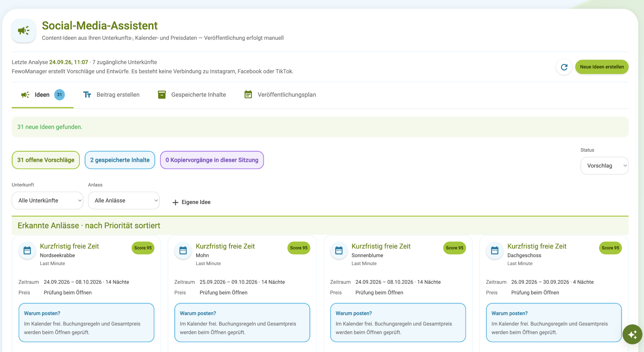Click the Eigene Idee label
644x352 pixels.
pos(196,202)
